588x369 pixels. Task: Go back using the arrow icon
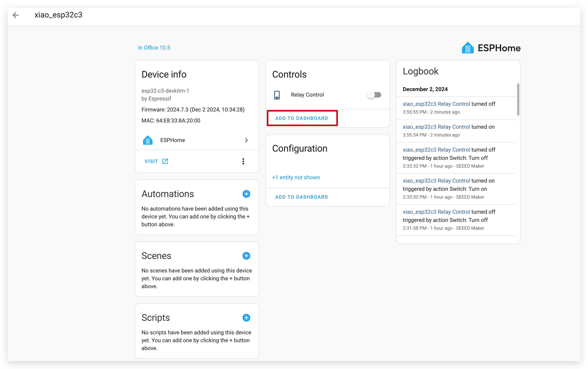(x=16, y=15)
